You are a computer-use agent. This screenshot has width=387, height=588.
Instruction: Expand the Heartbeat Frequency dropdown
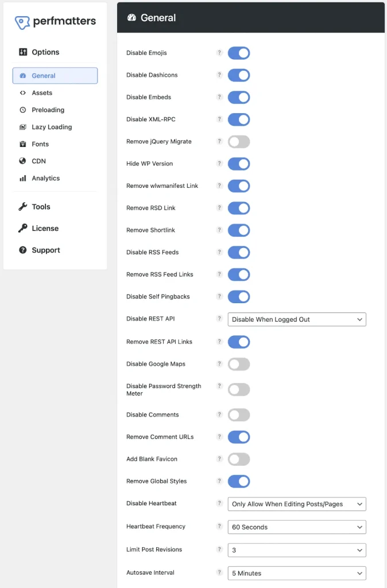pyautogui.click(x=296, y=527)
